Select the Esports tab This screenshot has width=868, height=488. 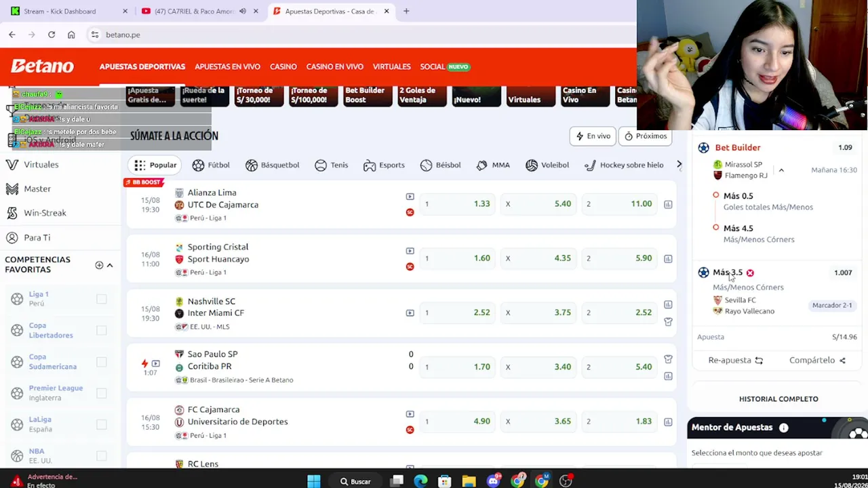tap(384, 165)
